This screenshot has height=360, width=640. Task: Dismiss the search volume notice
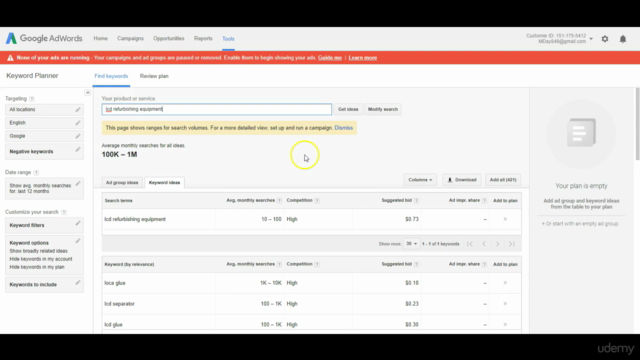click(344, 128)
